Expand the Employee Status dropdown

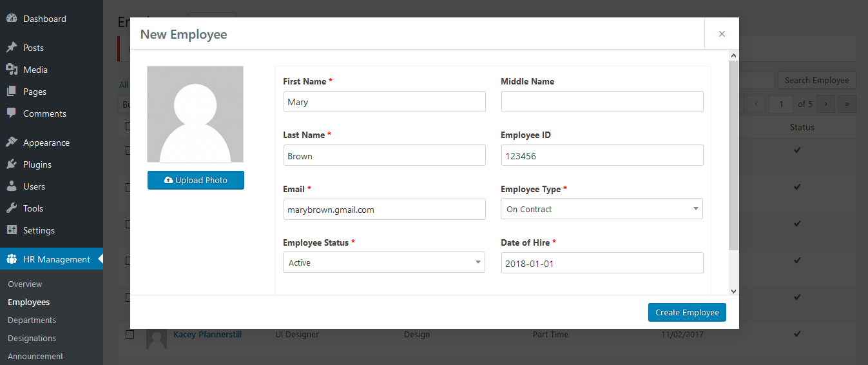383,262
